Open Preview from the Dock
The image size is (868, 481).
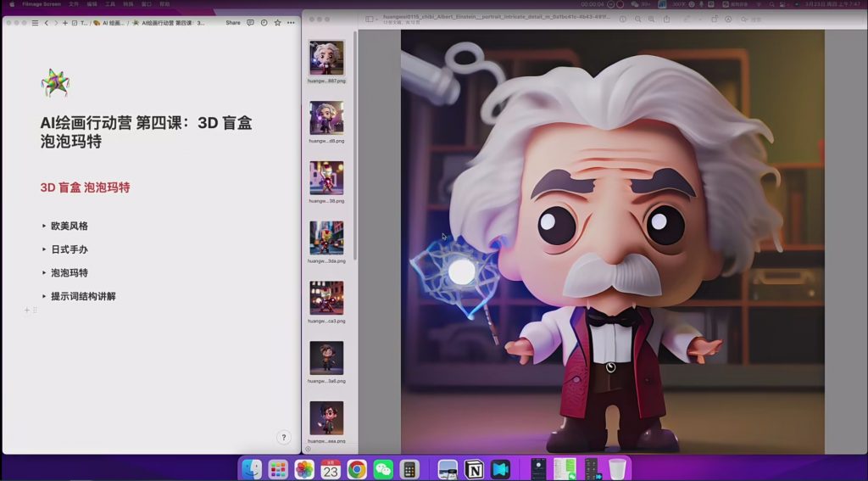(x=448, y=469)
